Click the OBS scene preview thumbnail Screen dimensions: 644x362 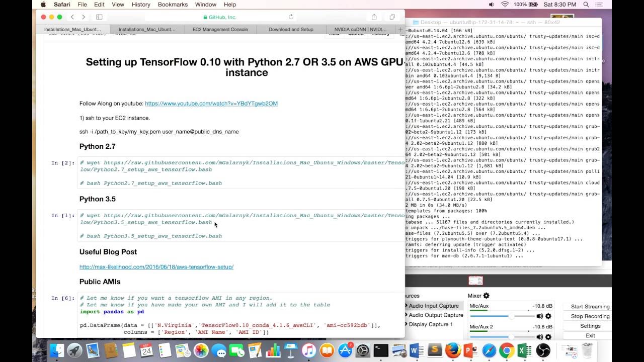(475, 281)
